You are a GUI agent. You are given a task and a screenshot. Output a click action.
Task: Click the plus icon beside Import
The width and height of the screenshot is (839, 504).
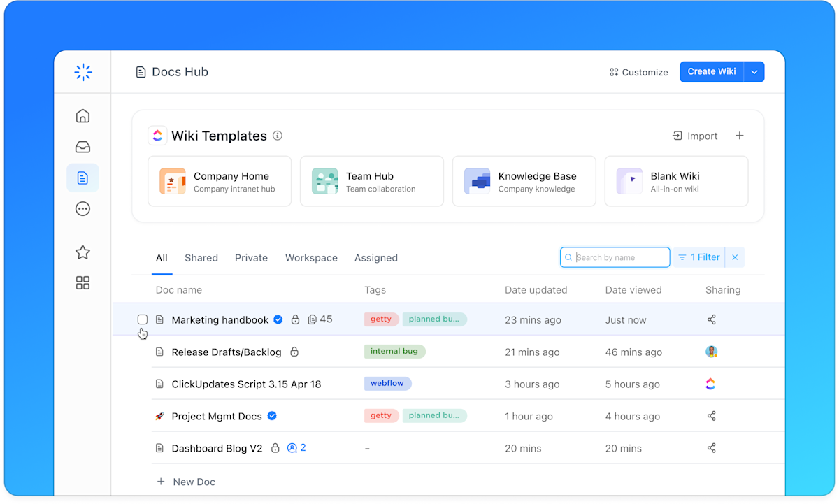point(739,136)
